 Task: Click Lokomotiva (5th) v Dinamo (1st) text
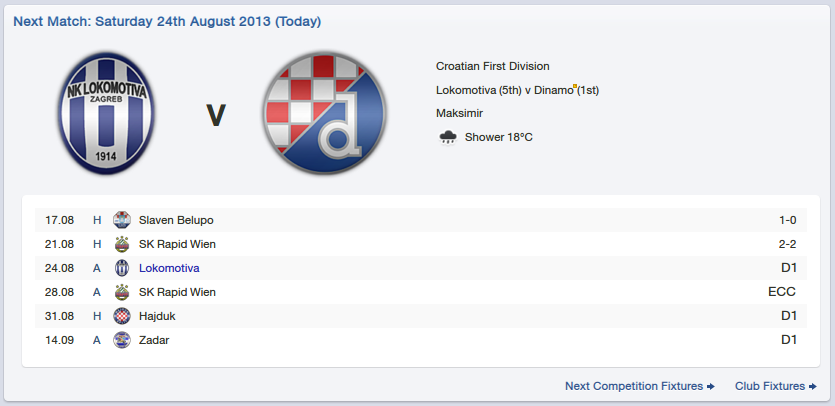click(x=518, y=90)
